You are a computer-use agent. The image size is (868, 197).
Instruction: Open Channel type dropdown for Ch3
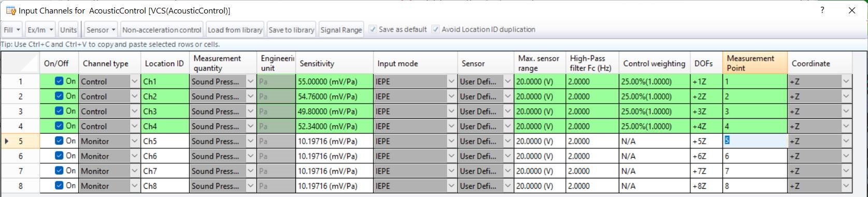click(x=135, y=111)
